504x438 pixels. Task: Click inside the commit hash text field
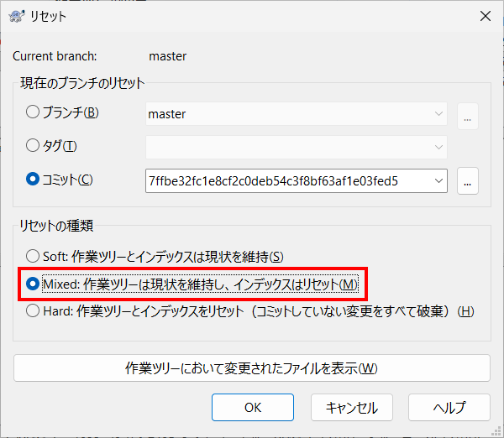(x=289, y=180)
